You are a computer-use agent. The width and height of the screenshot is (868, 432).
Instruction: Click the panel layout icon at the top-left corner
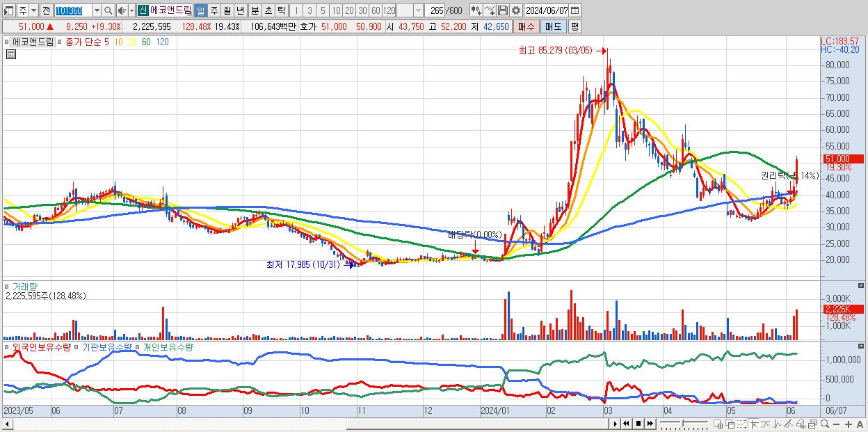[9, 10]
